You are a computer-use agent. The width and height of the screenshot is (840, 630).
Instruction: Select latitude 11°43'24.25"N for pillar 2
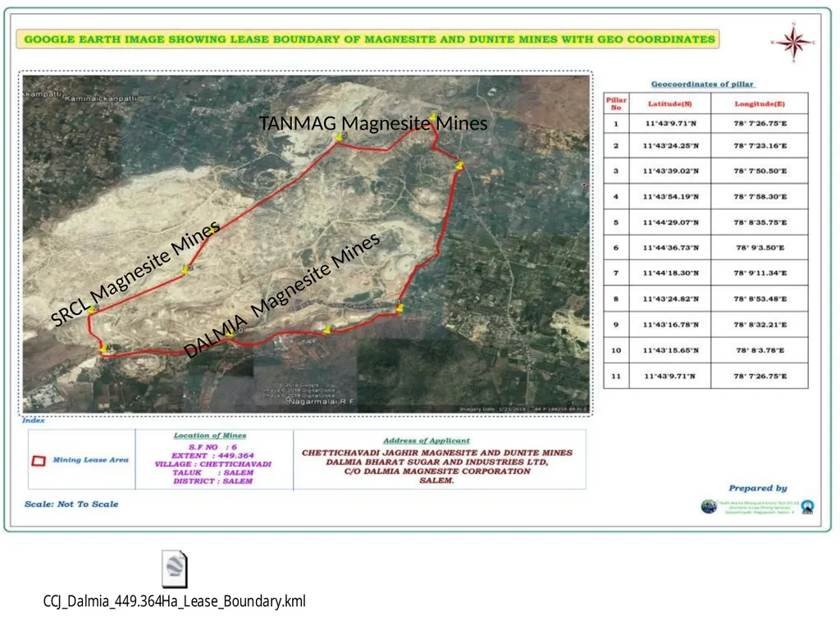tap(670, 146)
